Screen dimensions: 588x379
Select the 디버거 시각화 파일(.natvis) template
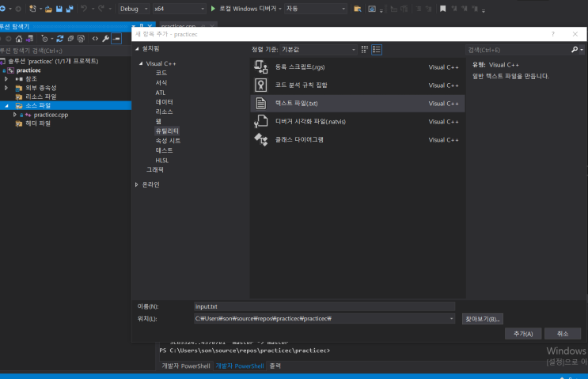[x=358, y=122]
